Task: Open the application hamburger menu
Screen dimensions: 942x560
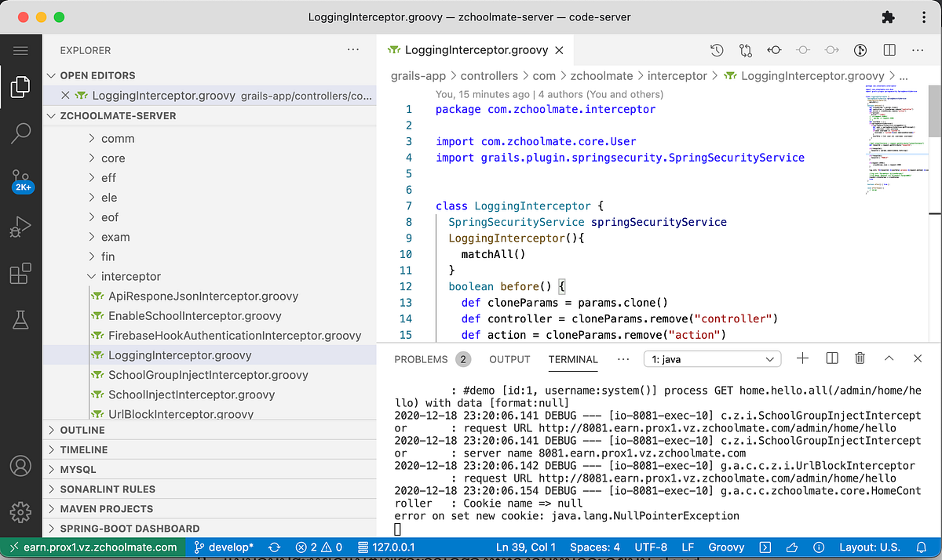Action: (x=20, y=49)
